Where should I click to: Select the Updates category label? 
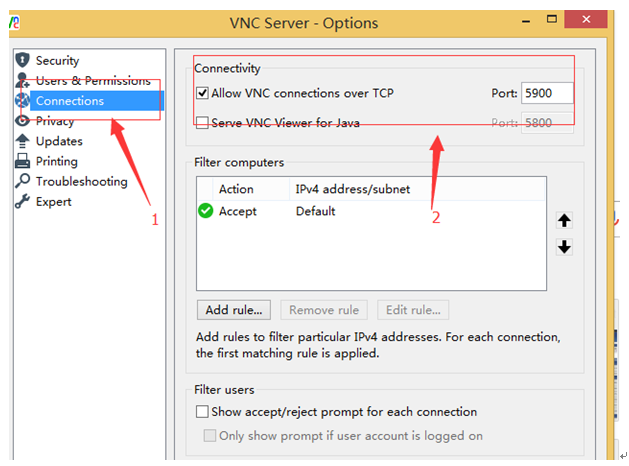click(59, 141)
